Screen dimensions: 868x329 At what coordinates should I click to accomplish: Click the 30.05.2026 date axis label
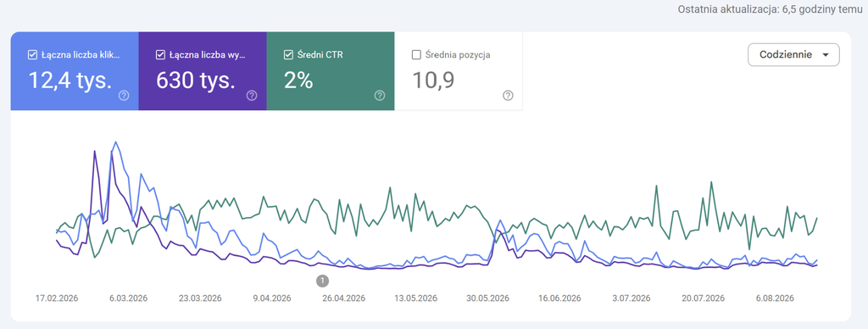tap(487, 298)
